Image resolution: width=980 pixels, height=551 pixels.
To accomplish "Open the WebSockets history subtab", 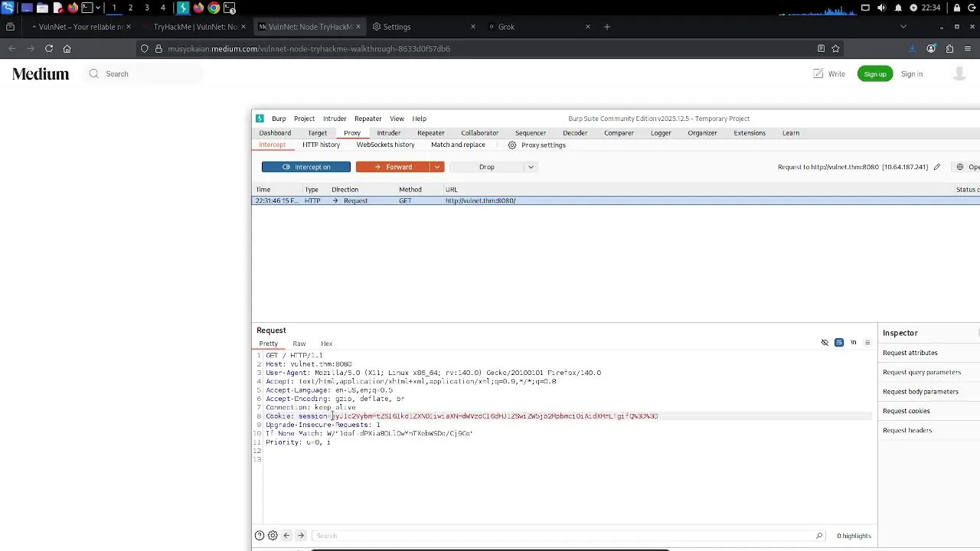I will tap(385, 145).
